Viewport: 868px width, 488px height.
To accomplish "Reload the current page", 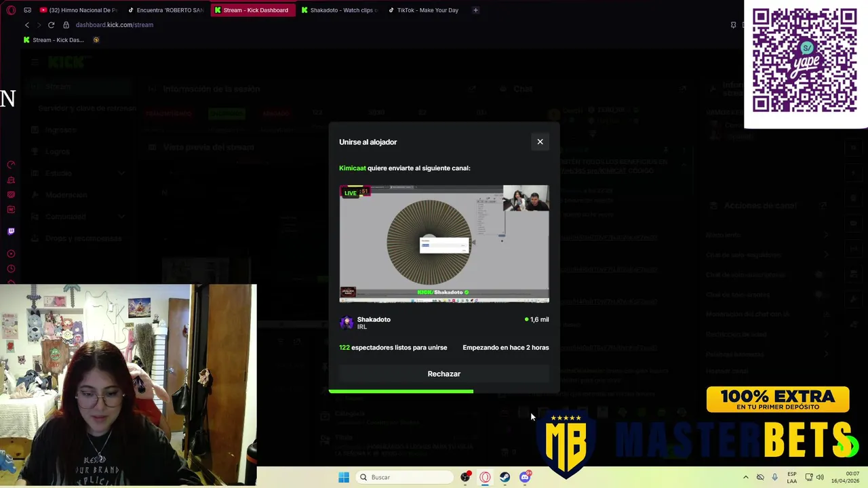I will point(51,25).
